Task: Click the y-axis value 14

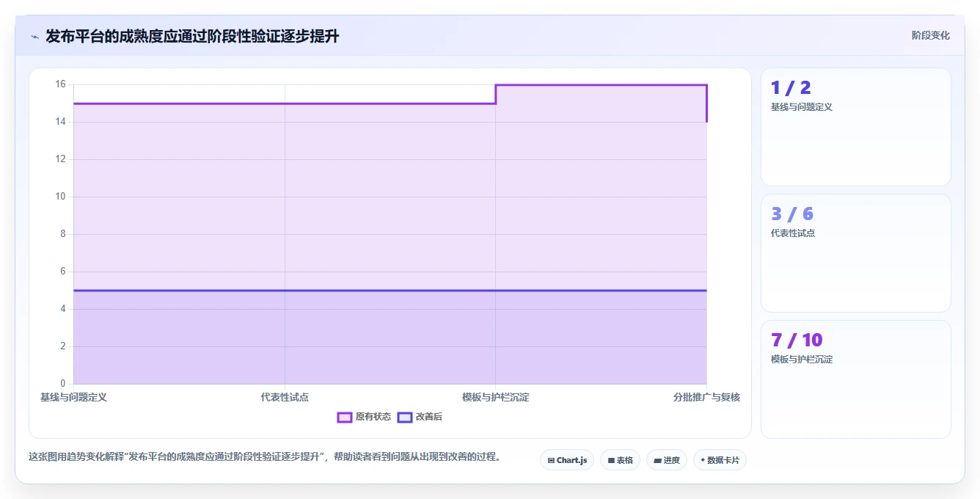Action: coord(60,122)
